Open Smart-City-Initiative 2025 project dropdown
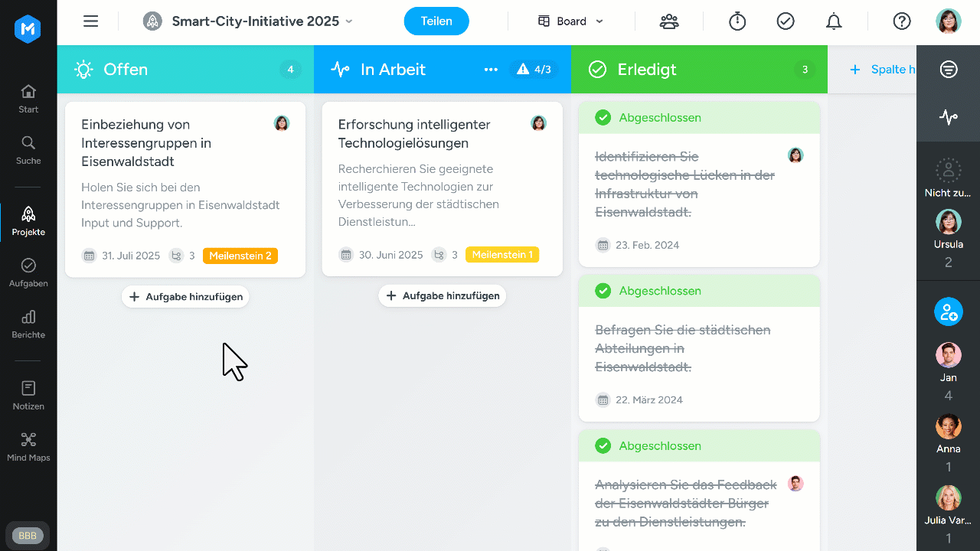This screenshot has height=551, width=980. point(263,21)
